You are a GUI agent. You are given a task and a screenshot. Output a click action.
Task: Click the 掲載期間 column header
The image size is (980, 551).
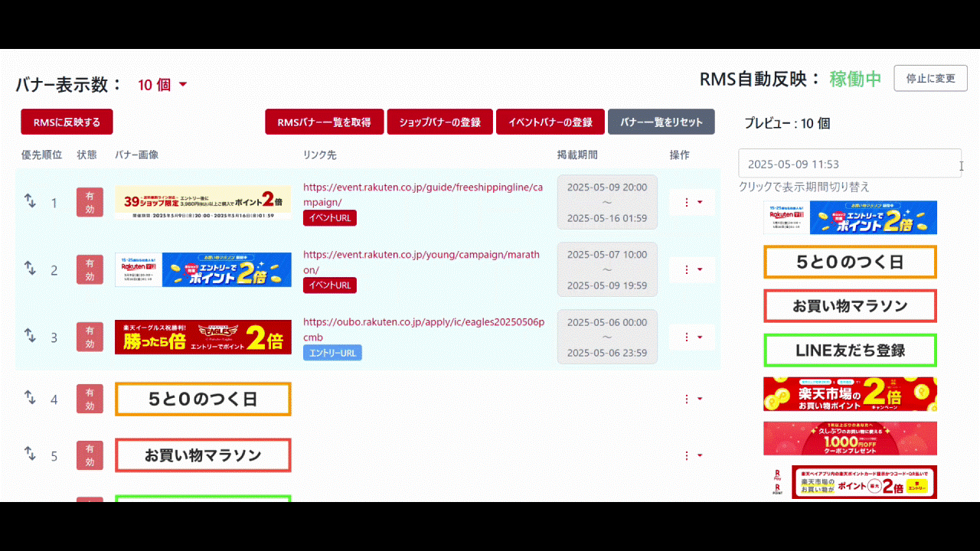(577, 155)
